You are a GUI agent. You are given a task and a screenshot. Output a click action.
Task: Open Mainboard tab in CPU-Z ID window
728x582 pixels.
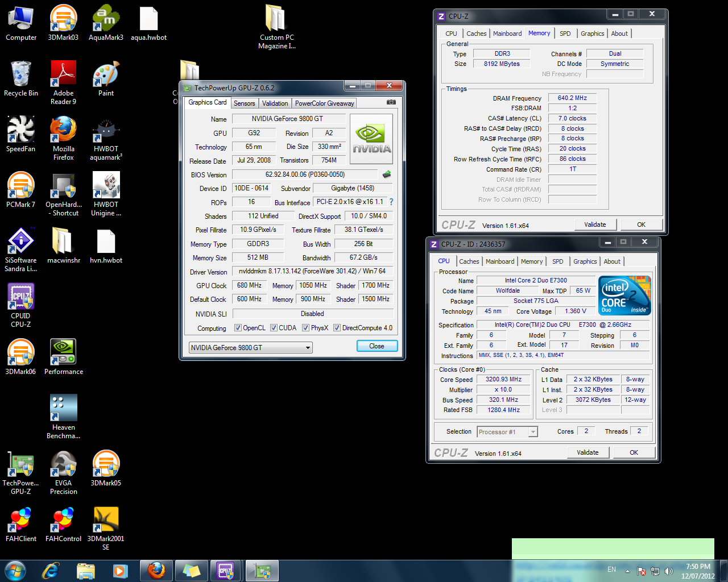click(x=500, y=261)
